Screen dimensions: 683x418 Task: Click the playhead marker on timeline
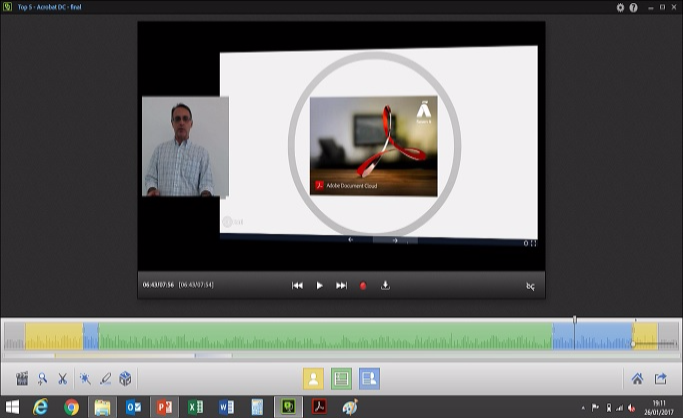(x=575, y=320)
